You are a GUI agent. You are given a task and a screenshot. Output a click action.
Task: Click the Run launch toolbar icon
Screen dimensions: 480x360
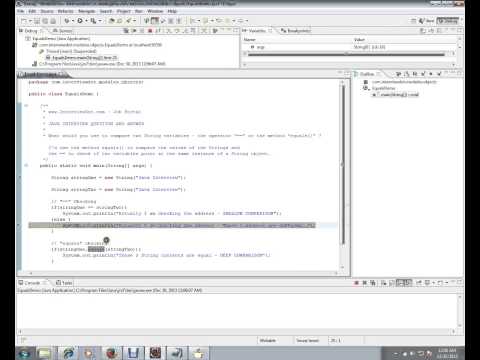pos(80,21)
